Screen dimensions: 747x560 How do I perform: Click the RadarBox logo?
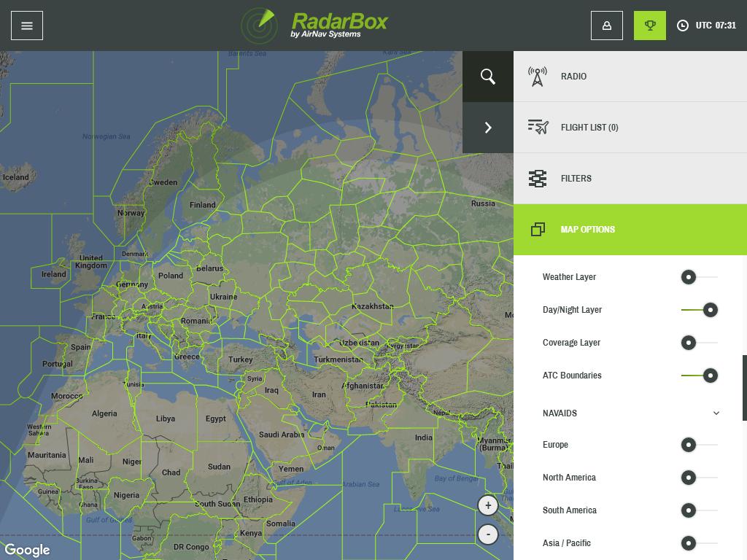314,26
